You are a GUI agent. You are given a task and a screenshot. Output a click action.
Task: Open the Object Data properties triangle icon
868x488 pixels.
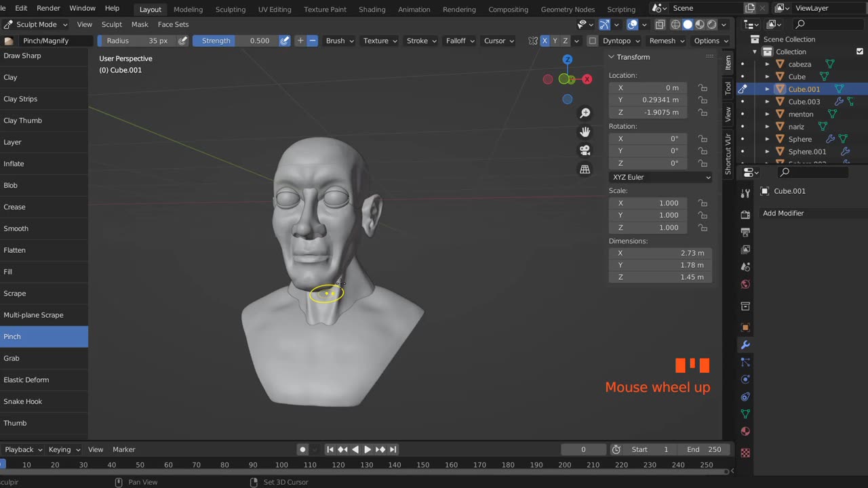pos(745,413)
